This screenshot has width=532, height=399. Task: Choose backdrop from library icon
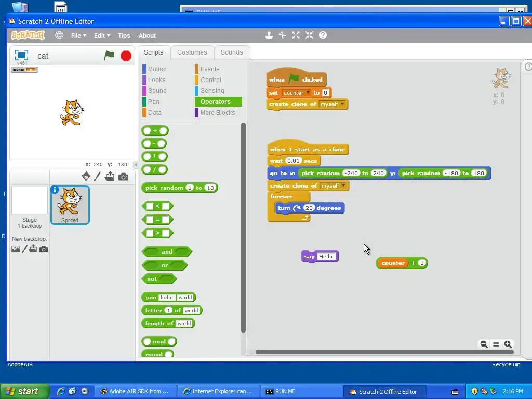(16, 249)
